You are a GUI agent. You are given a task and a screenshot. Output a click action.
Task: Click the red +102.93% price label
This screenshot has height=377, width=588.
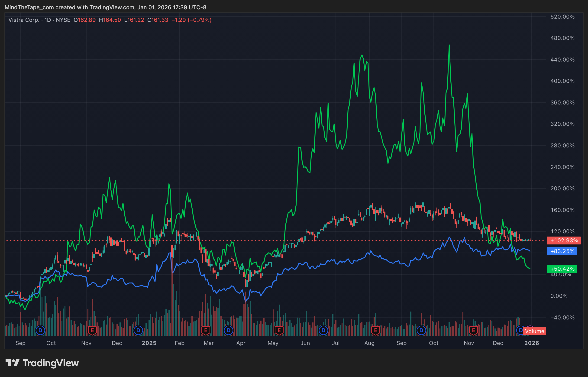point(564,241)
